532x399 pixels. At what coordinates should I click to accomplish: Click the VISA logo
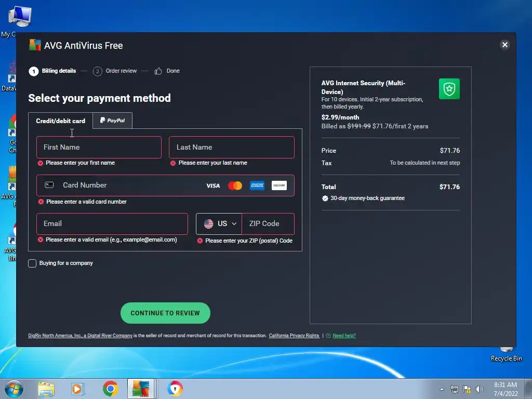(213, 185)
